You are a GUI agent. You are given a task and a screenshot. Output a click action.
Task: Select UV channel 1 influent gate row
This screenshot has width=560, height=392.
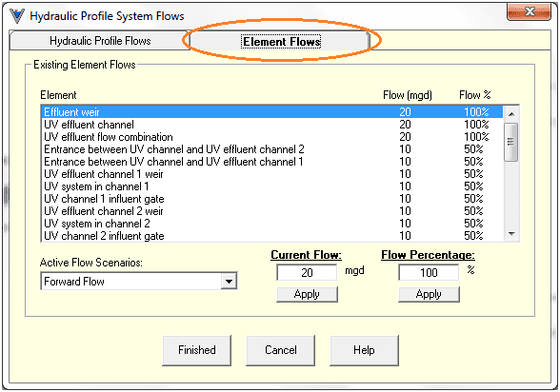tap(272, 199)
